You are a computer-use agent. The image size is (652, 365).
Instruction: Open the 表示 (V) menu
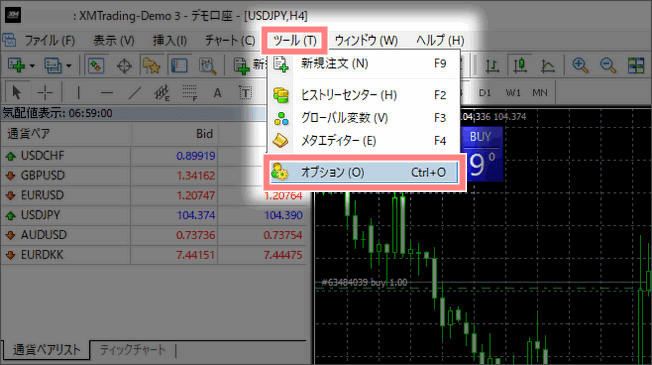(114, 40)
